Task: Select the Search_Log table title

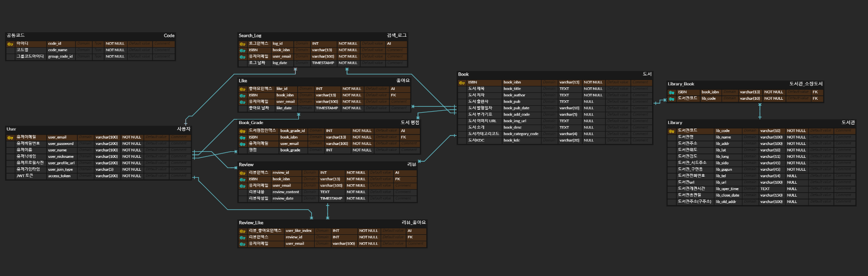Action: [250, 36]
